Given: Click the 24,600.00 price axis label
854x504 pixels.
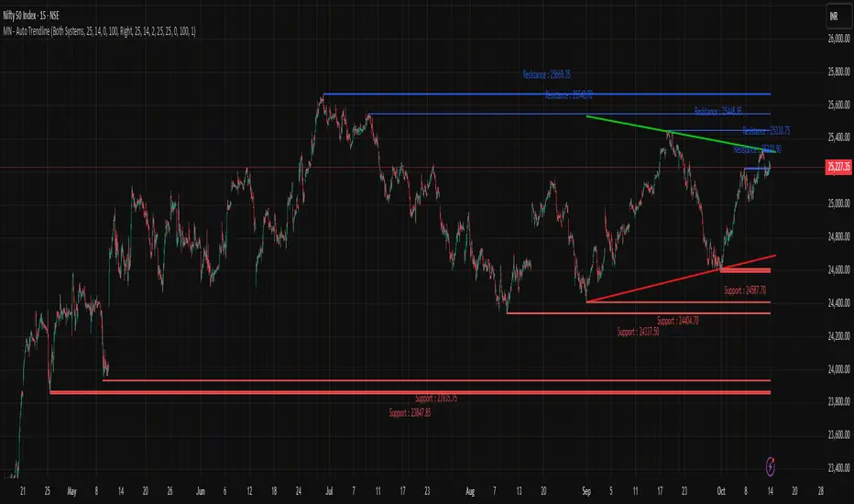Looking at the screenshot, I should [838, 269].
